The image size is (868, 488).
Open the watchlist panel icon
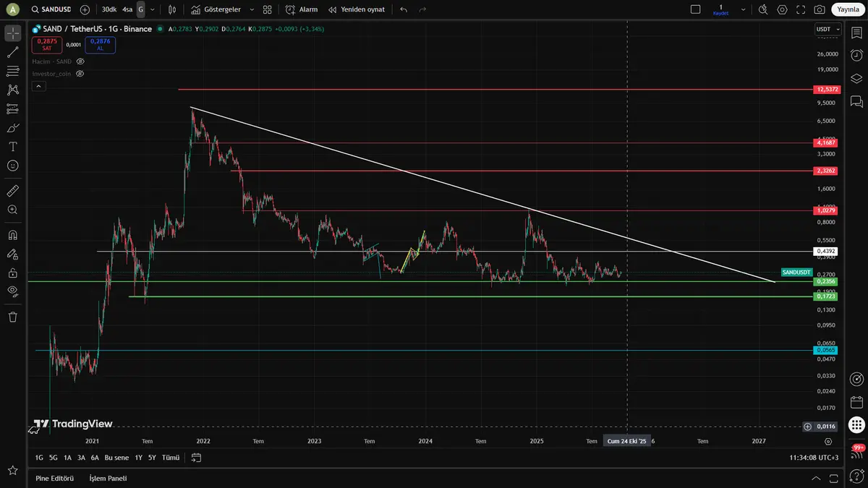(x=856, y=33)
